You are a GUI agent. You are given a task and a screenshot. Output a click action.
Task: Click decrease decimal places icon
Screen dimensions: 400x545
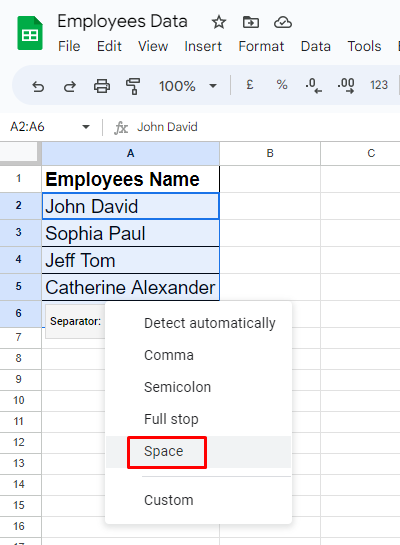tap(313, 86)
